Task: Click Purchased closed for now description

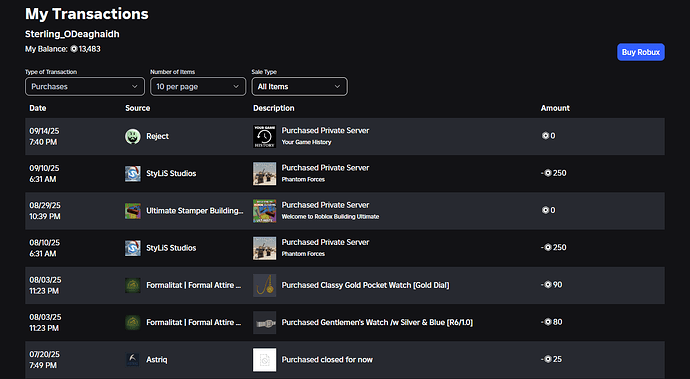Action: pyautogui.click(x=327, y=360)
